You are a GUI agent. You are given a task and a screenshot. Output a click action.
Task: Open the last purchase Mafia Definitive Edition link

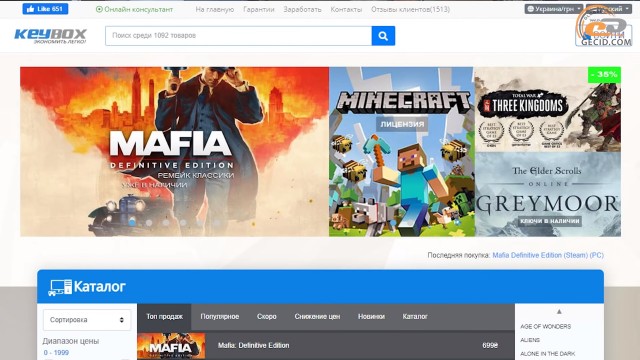(548, 255)
